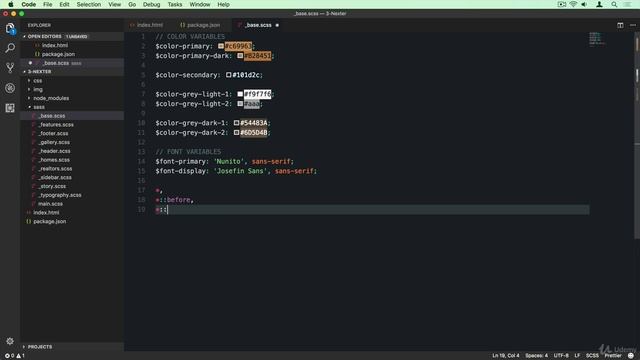Open _footer.scss in explorer
640x360 pixels.
pyautogui.click(x=53, y=133)
